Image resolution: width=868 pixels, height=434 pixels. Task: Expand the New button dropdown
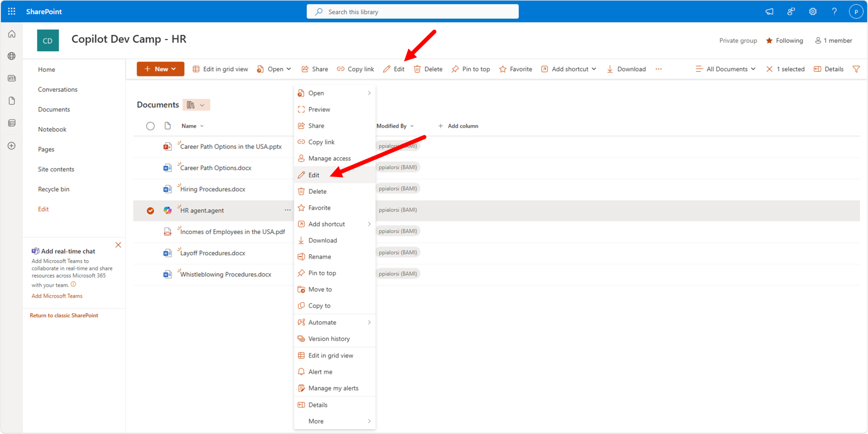174,69
